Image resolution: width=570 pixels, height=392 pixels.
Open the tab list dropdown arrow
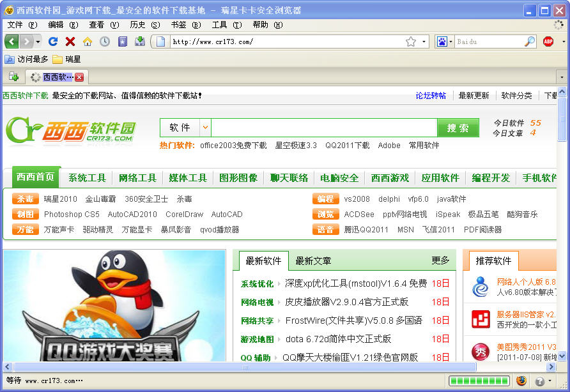click(562, 77)
